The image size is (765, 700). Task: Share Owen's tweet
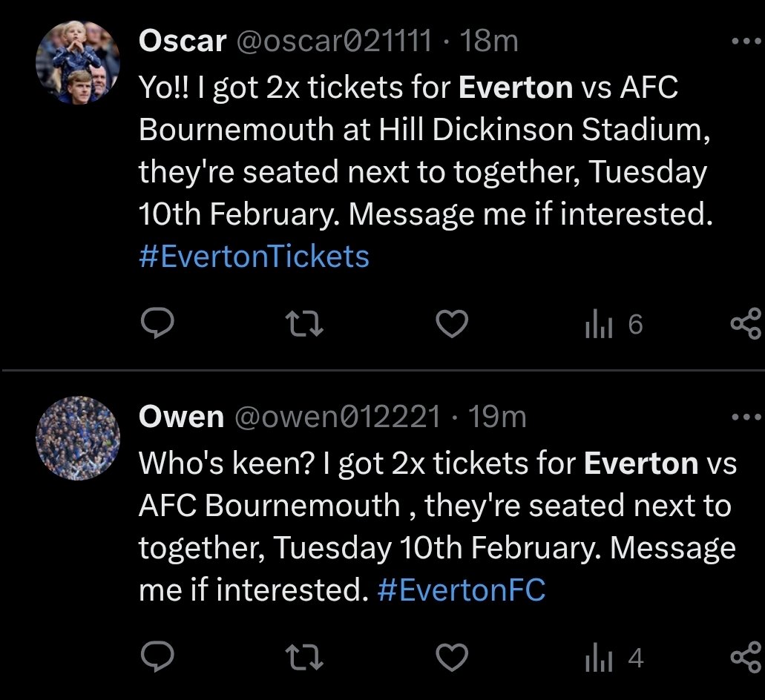point(746,658)
